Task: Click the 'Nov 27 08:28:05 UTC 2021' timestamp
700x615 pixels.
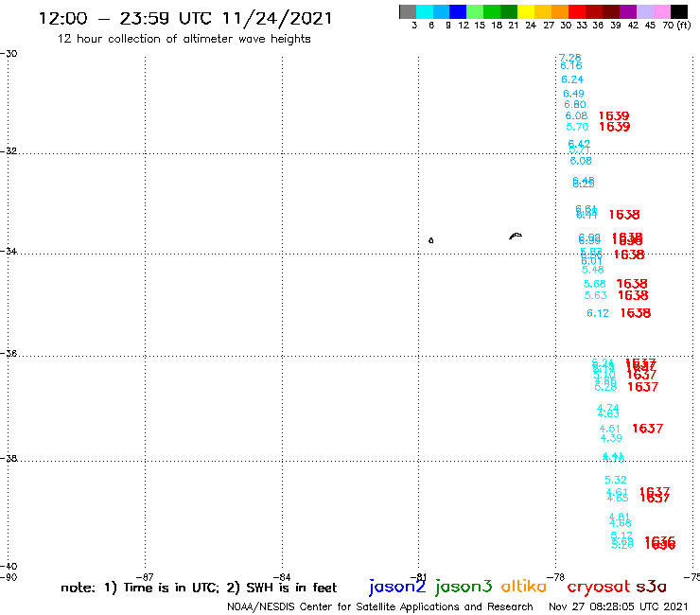Action: point(619,607)
